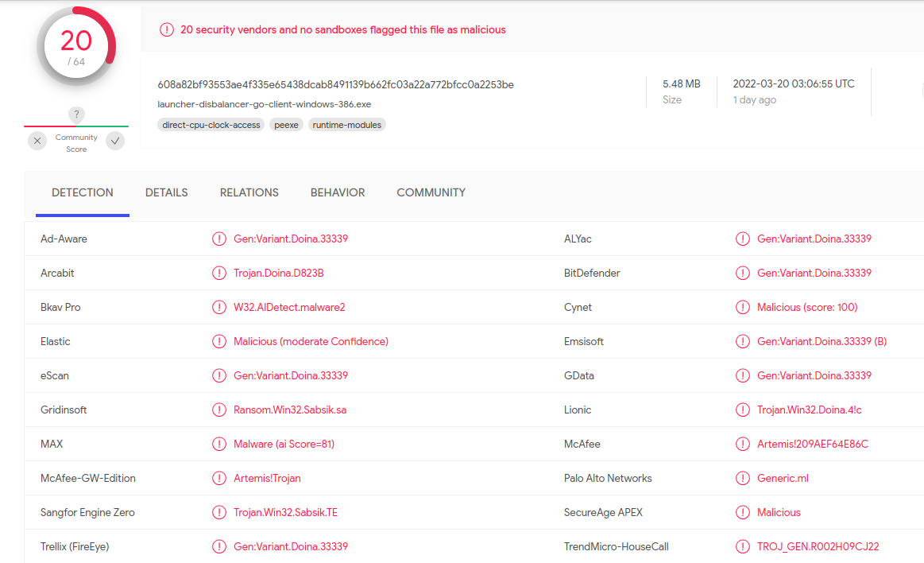Open the DETAILS tab
Image resolution: width=924 pixels, height=563 pixels.
pyautogui.click(x=166, y=192)
